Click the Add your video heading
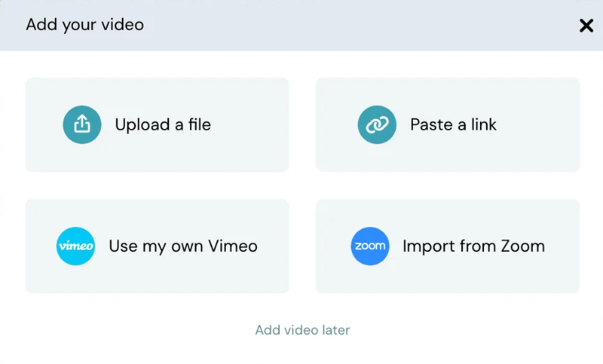This screenshot has width=603, height=364. [85, 25]
